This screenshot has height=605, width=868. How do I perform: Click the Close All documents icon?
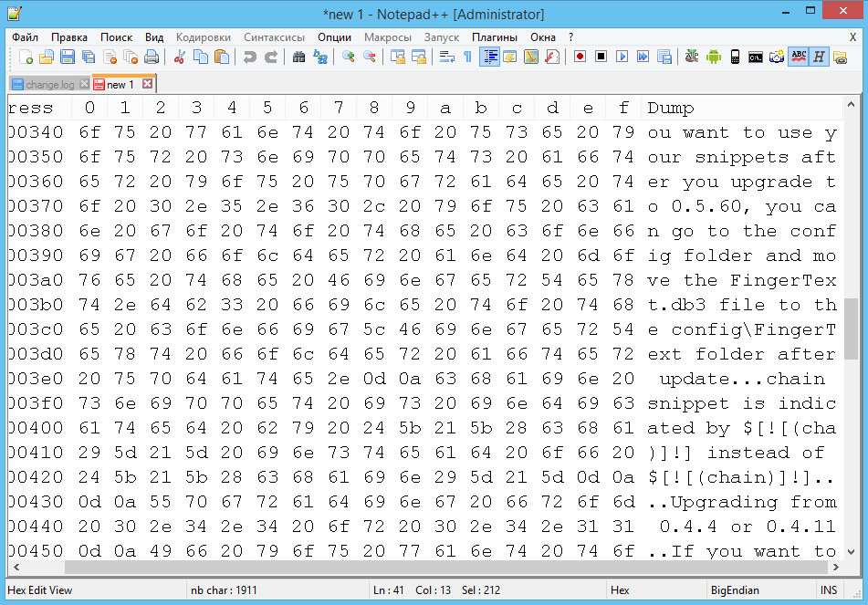[131, 57]
